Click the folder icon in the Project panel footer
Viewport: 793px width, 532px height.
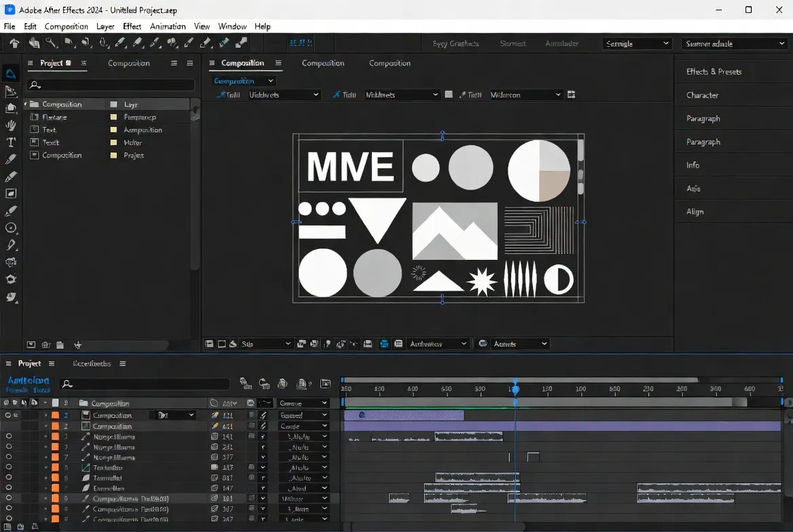(x=60, y=345)
